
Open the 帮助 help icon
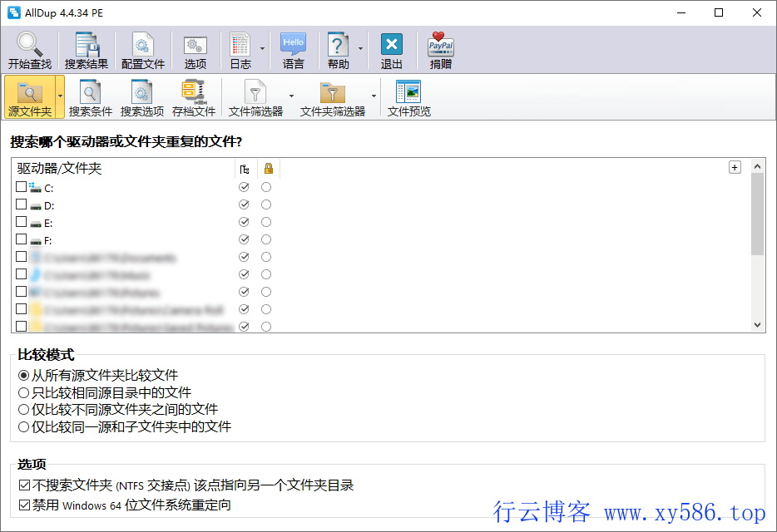(338, 50)
